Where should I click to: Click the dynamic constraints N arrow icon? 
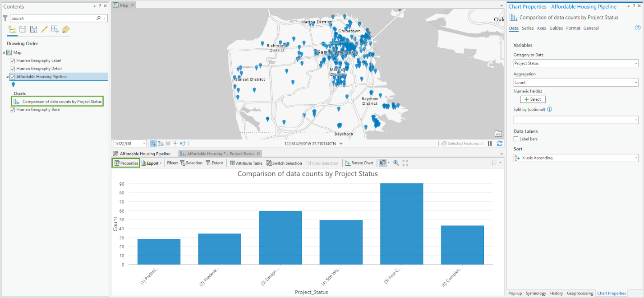[x=183, y=144]
